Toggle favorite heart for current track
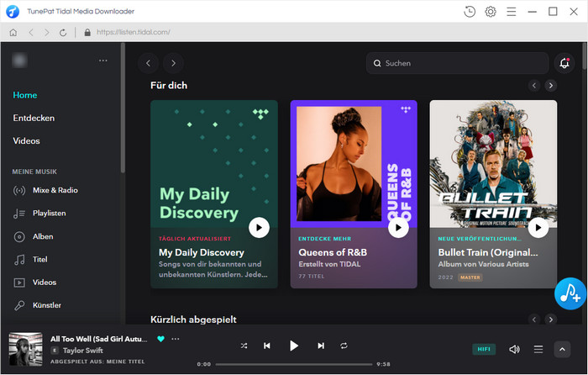 [x=161, y=339]
